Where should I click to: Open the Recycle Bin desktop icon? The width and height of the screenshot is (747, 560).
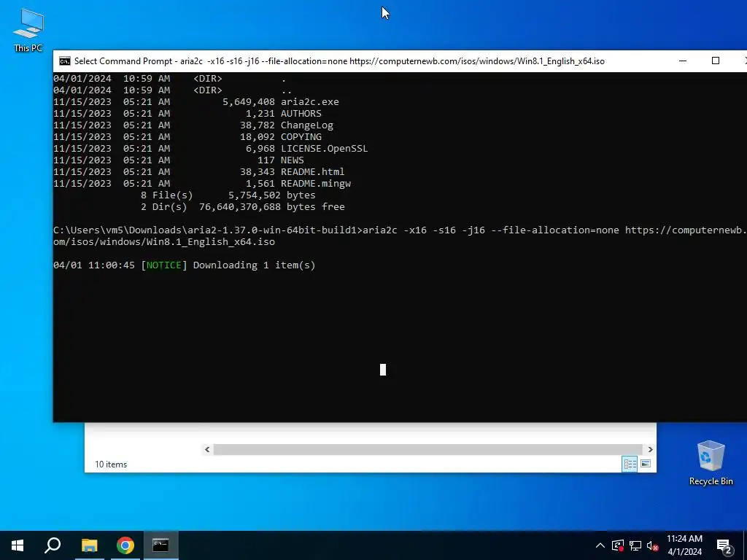[711, 463]
